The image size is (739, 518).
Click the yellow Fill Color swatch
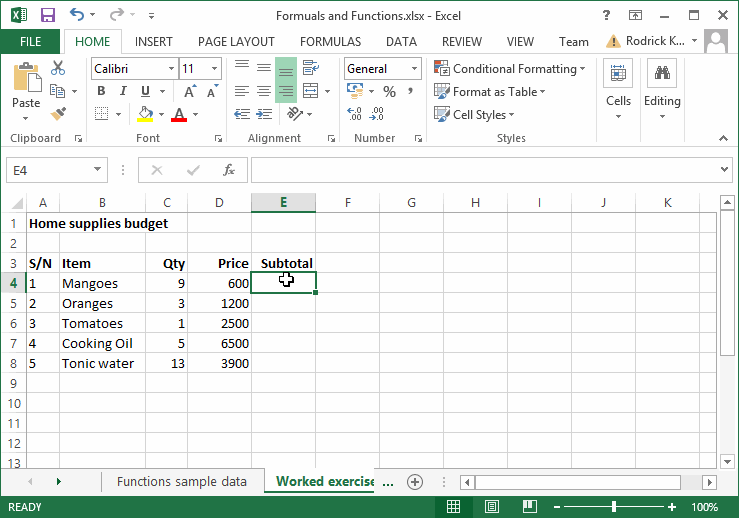click(x=145, y=115)
